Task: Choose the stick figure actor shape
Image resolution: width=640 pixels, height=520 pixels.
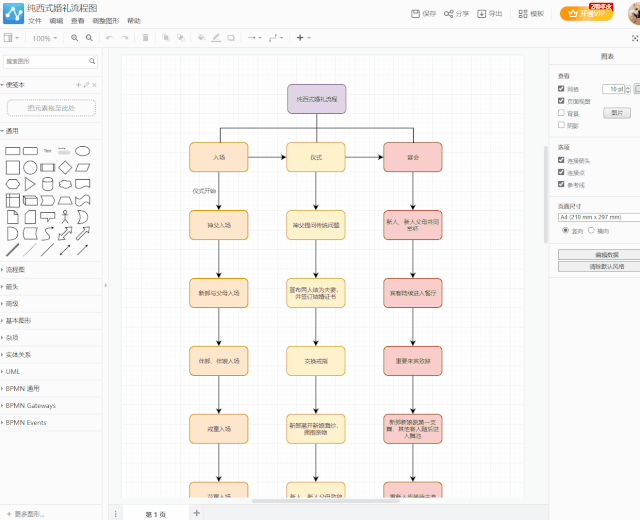Action: (65, 217)
